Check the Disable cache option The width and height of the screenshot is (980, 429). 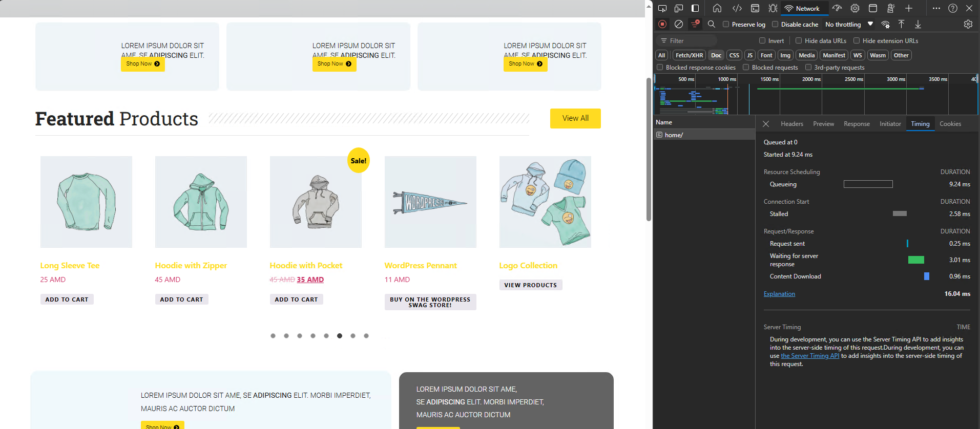click(x=775, y=24)
